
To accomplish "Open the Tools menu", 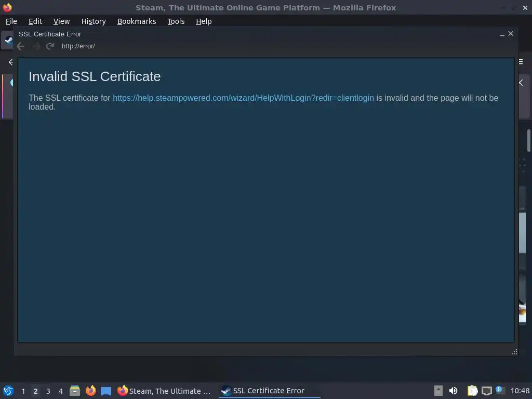I will coord(176,21).
